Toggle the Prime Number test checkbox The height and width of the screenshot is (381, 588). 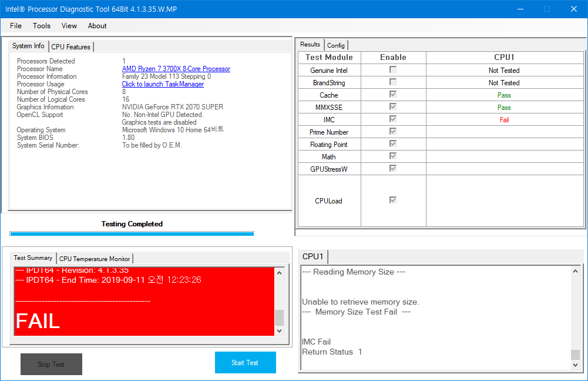(x=393, y=132)
